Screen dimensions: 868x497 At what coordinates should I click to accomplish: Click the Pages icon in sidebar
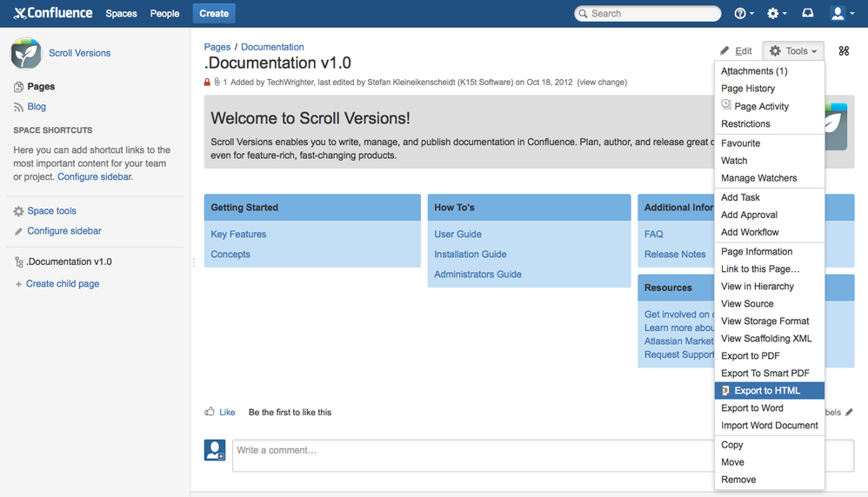18,87
